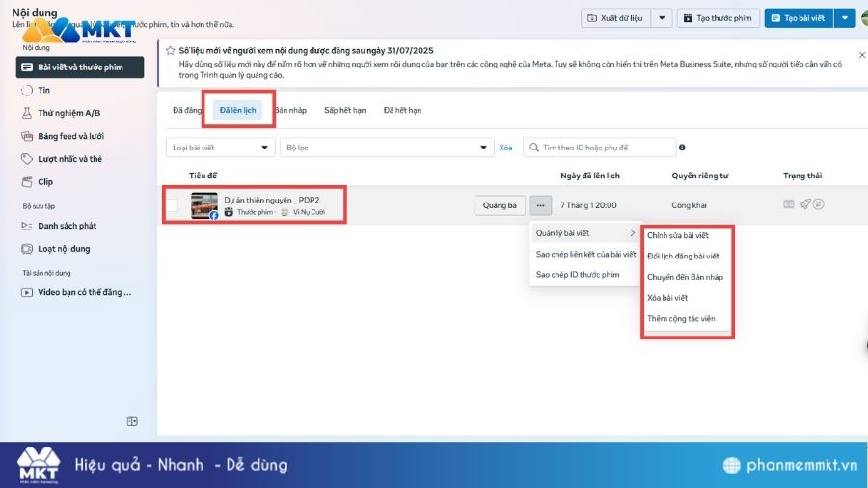Click the Tiêu đề column header
The width and height of the screenshot is (868, 488).
coord(203,176)
